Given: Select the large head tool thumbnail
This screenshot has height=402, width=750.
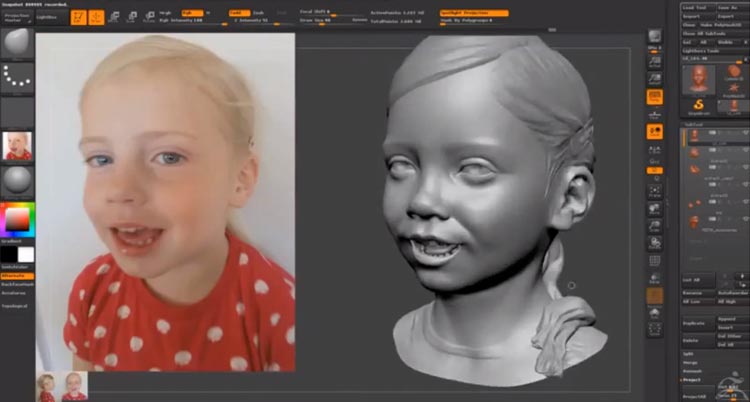Looking at the screenshot, I should coord(699,79).
